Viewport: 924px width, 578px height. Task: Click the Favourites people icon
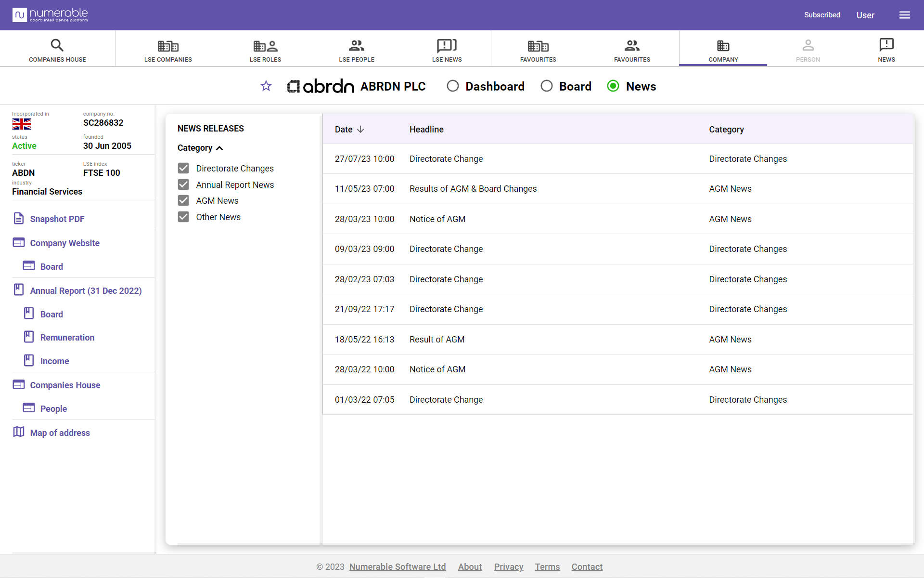(x=632, y=46)
